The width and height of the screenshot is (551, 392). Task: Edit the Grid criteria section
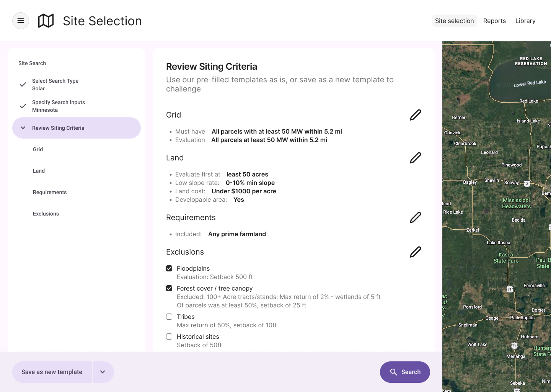415,115
